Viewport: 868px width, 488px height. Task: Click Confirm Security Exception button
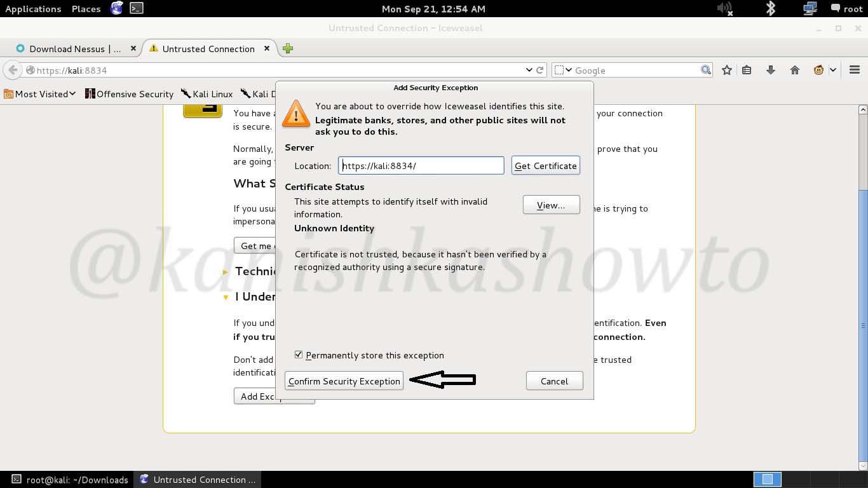[x=344, y=381]
